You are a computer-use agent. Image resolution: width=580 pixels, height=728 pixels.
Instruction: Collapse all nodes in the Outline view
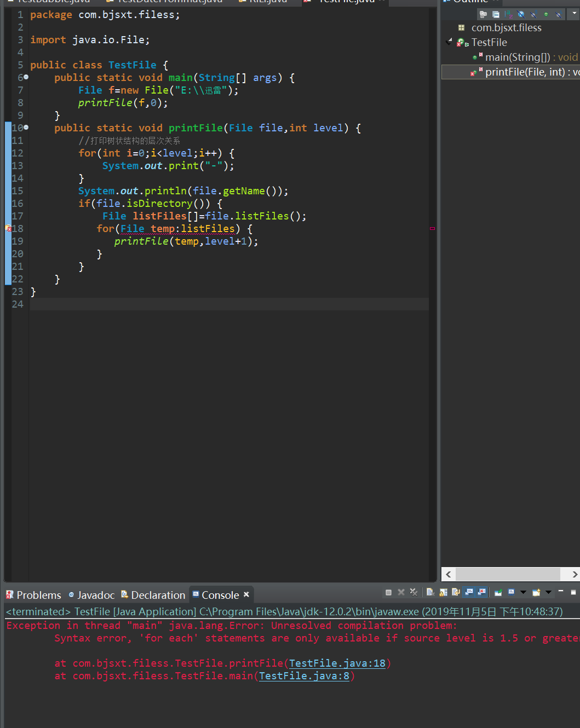pos(496,15)
